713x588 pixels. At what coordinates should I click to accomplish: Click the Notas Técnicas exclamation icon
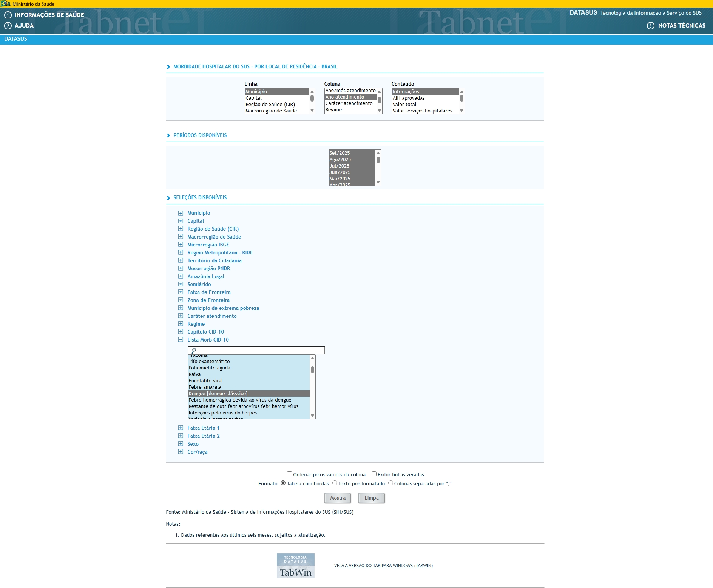coord(650,26)
